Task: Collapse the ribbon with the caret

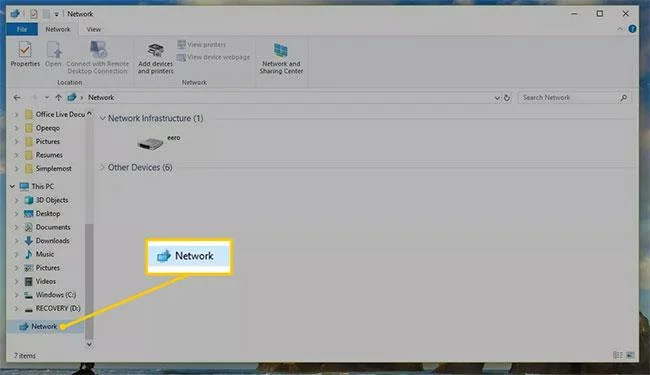Action: coord(620,29)
